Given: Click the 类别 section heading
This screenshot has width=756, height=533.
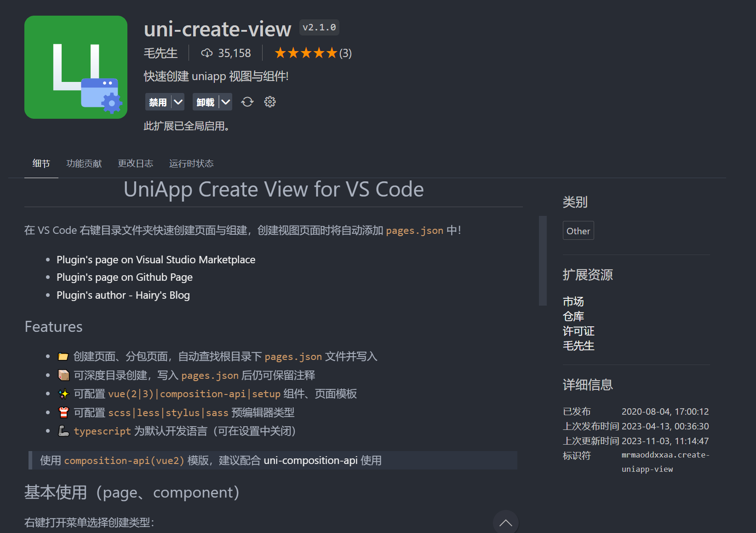Looking at the screenshot, I should tap(575, 202).
